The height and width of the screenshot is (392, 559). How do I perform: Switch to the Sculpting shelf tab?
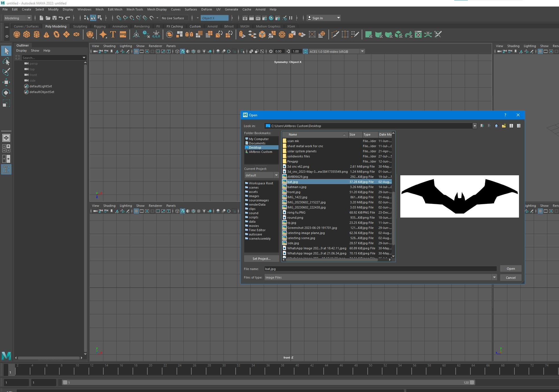[x=80, y=26]
